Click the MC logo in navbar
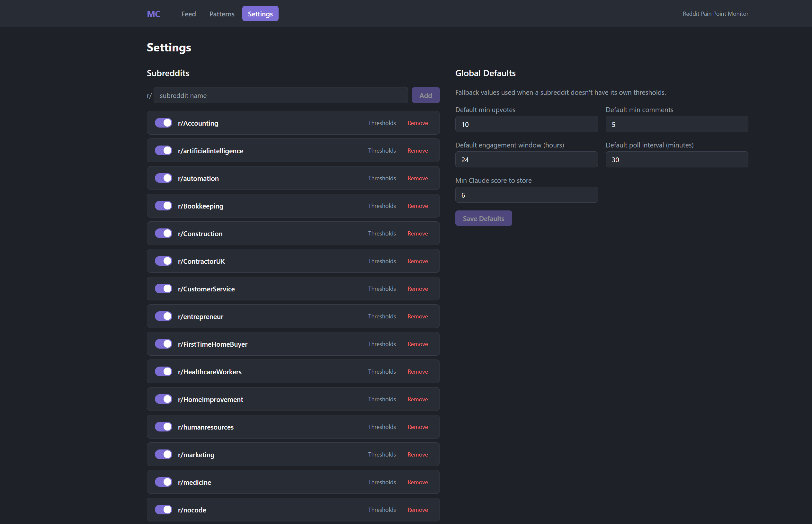 154,14
